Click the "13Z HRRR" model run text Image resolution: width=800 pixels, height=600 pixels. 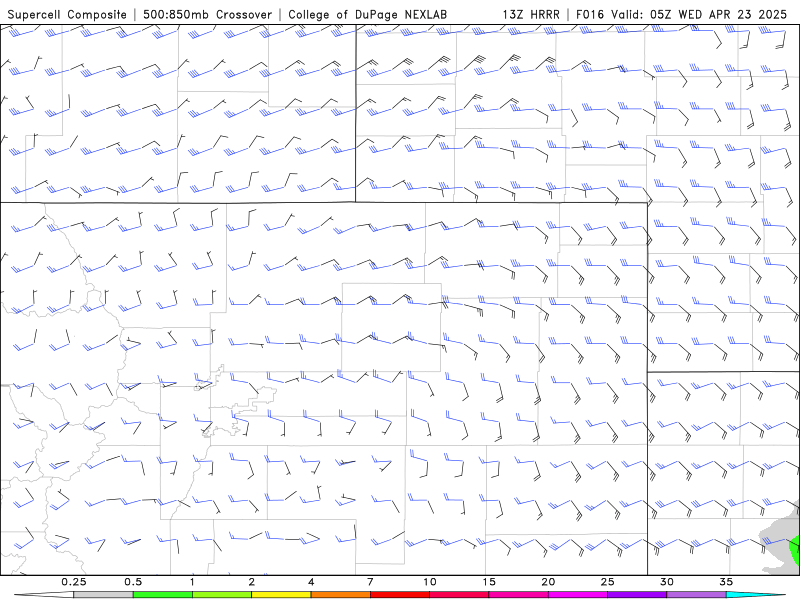[531, 14]
